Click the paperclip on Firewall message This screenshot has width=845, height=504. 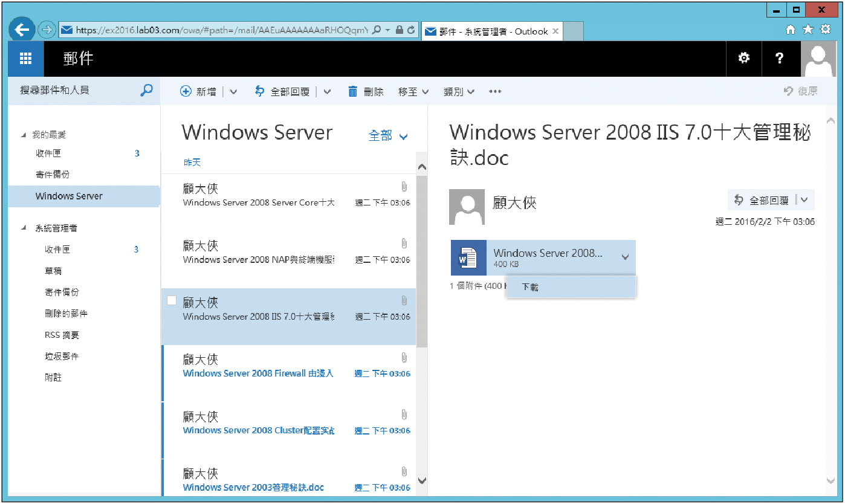(x=404, y=357)
